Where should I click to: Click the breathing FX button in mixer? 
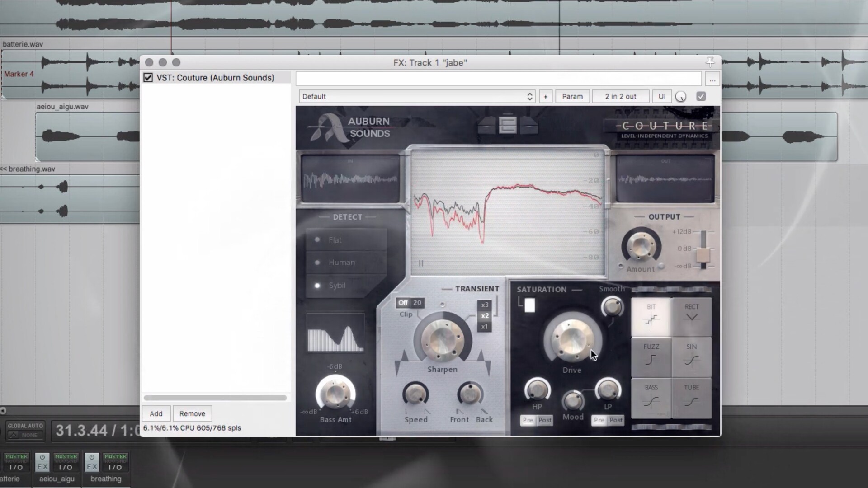click(92, 467)
